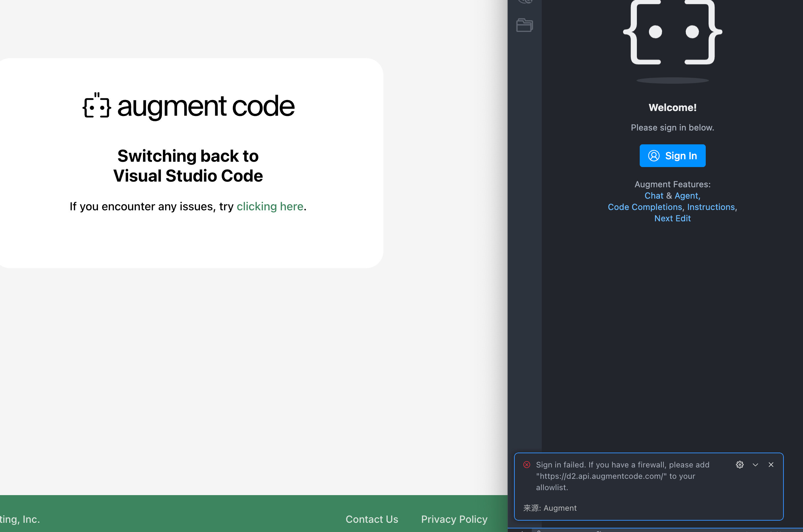
Task: Click the 'Welcome!' heading
Action: coord(672,107)
